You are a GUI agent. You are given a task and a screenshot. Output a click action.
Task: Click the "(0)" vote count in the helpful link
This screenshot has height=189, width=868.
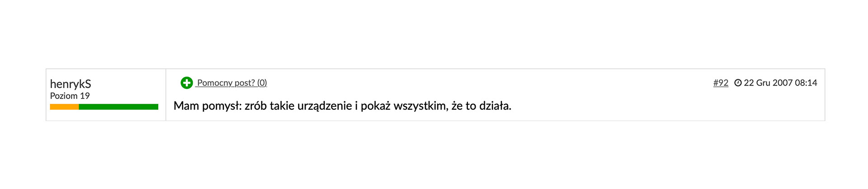[x=262, y=83]
